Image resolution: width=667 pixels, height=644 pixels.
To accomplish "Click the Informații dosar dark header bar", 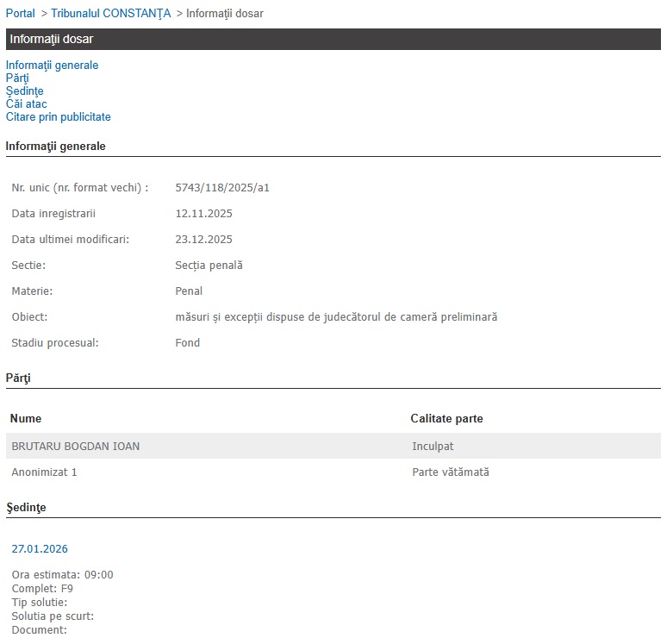I will tap(333, 40).
